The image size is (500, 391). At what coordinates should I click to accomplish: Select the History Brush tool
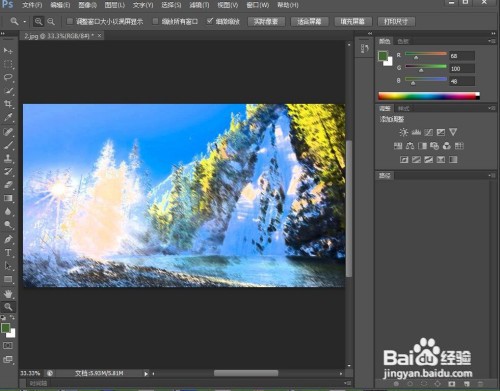tap(8, 172)
